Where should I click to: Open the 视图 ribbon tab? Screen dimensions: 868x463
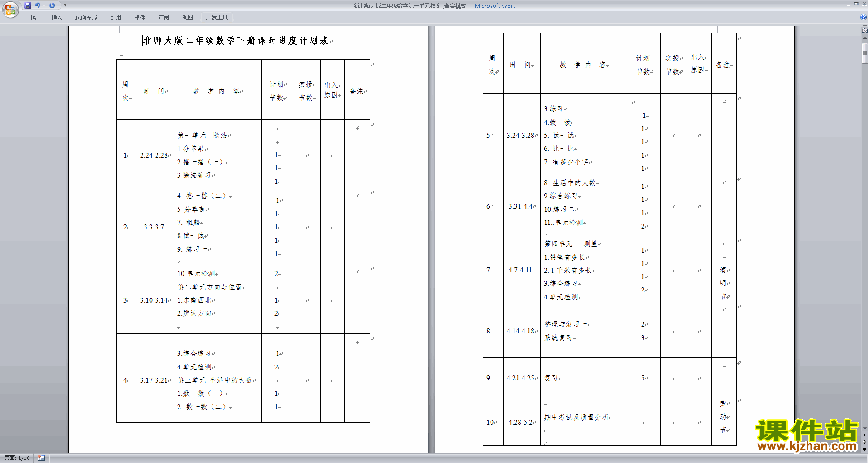(188, 18)
